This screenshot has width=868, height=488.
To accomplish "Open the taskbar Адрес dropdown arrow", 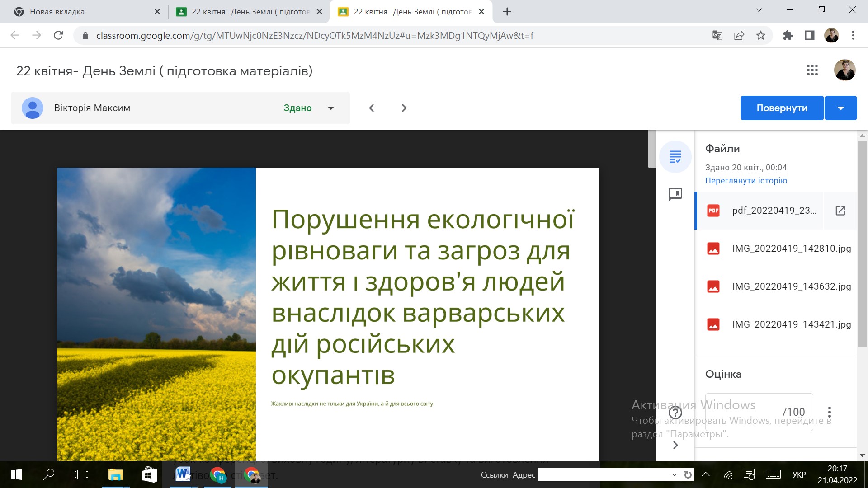I will pyautogui.click(x=675, y=474).
